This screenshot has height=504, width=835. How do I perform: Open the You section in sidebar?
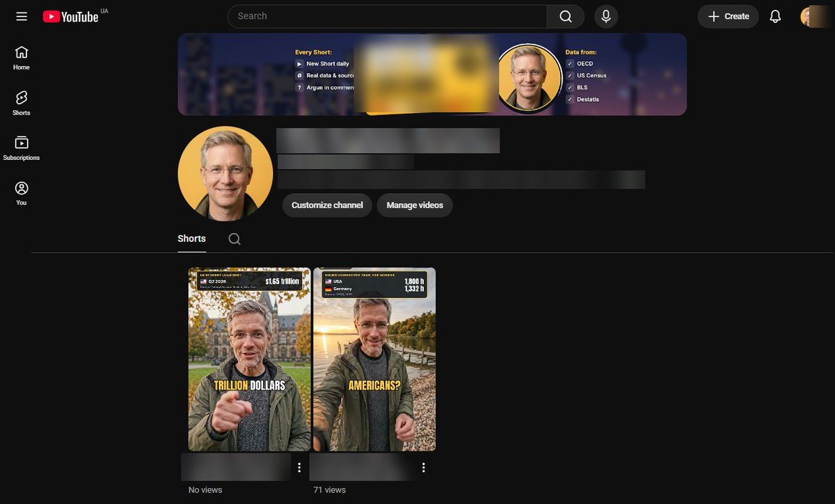coord(22,193)
